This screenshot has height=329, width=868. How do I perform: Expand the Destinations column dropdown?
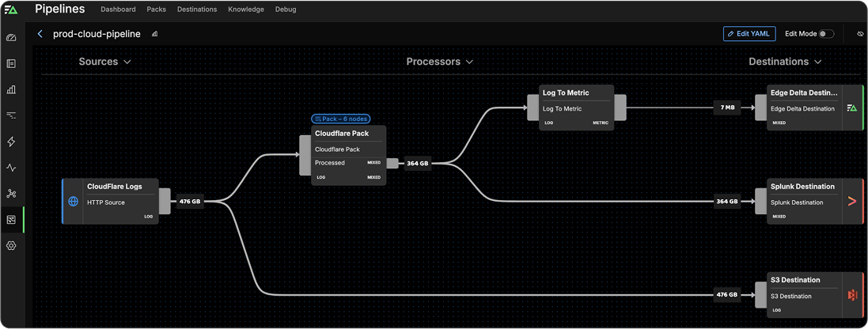(785, 62)
